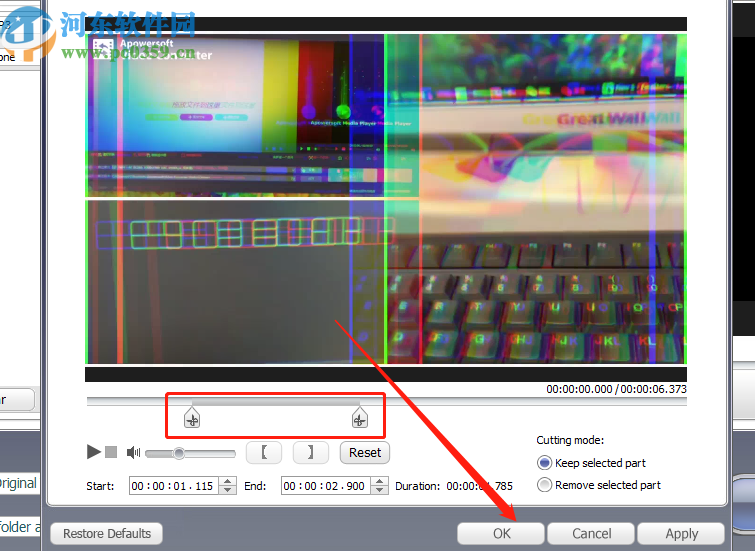
Task: Click the 00:00:00.000 / 00:00:06.373 time display
Action: point(616,389)
